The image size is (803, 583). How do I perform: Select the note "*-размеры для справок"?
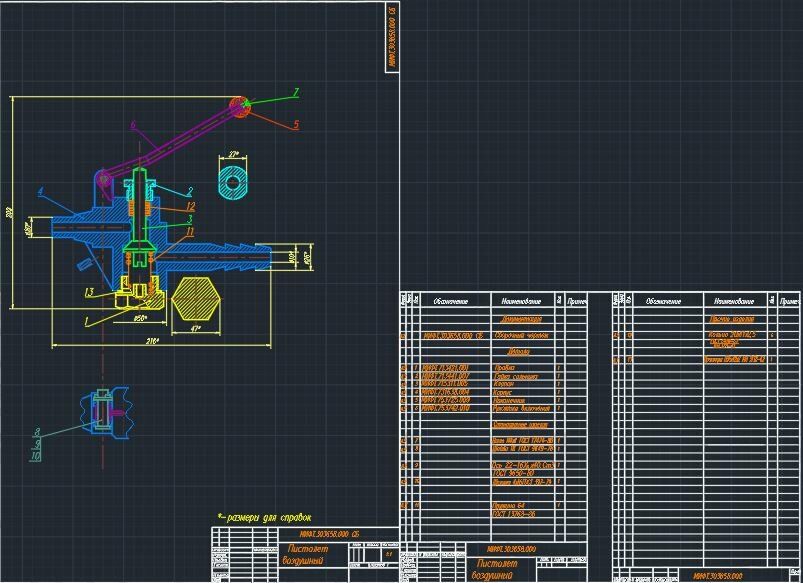[264, 517]
